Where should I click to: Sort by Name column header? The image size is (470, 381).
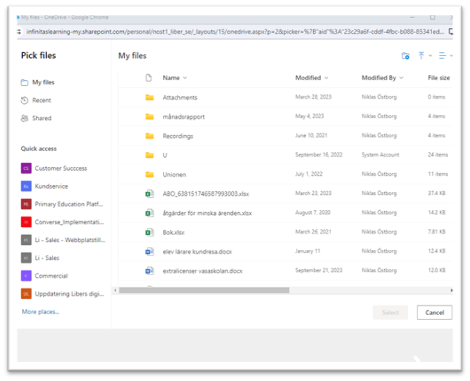point(175,78)
